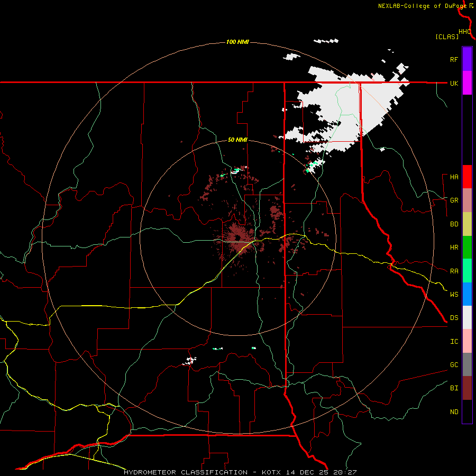Click the BI brown legend swatch

[x=467, y=388]
